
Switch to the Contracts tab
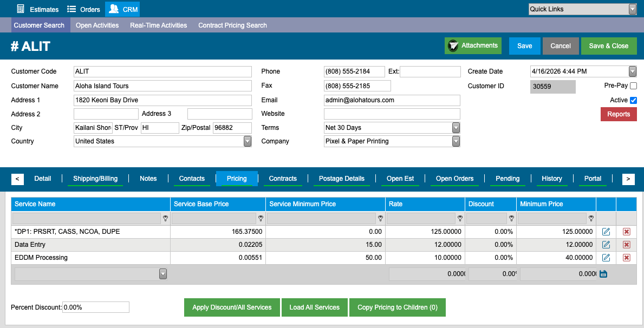283,179
